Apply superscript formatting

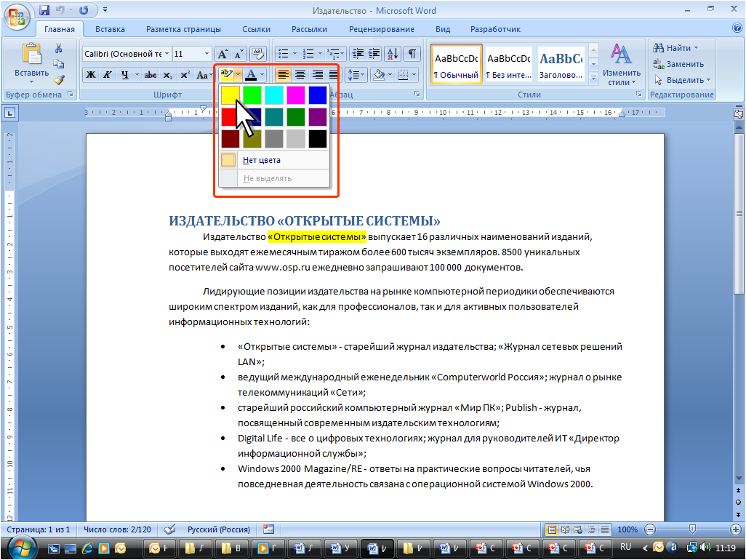pyautogui.click(x=185, y=75)
